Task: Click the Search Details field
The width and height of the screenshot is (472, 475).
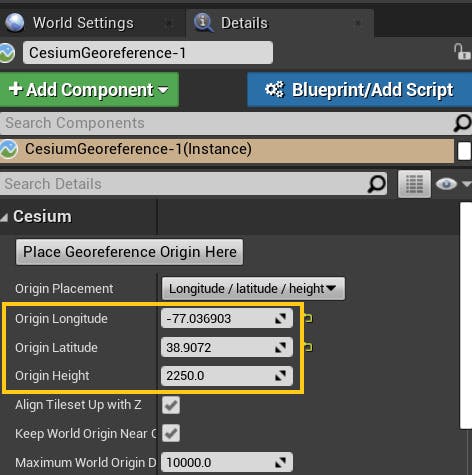Action: [183, 184]
